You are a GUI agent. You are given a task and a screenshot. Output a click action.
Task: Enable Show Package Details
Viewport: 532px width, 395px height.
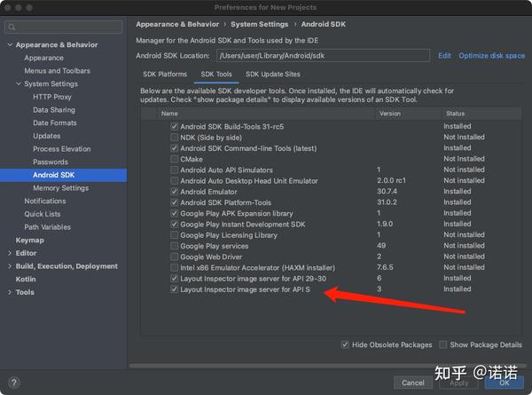click(x=442, y=344)
